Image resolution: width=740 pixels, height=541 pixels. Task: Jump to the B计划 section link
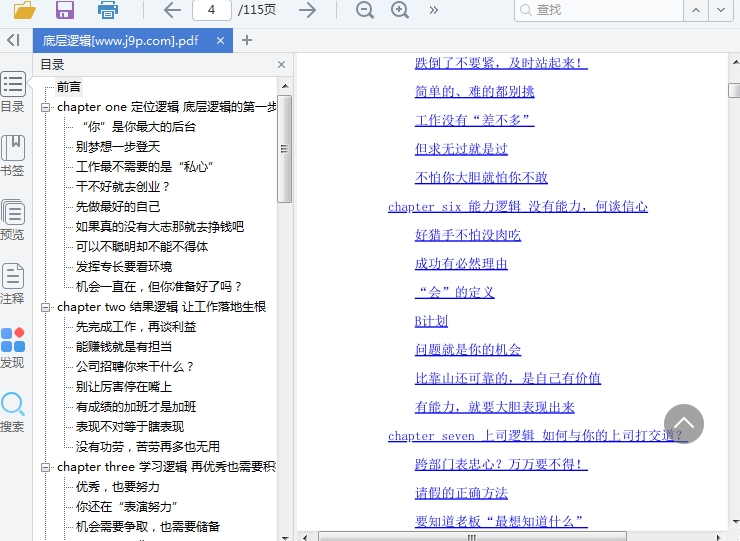coord(431,321)
